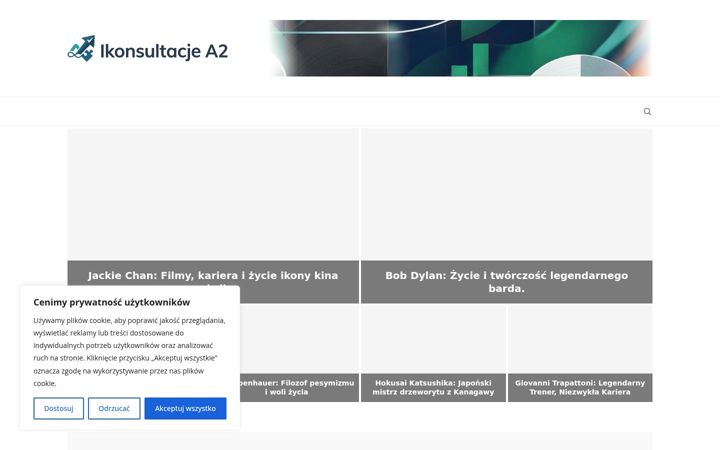This screenshot has width=720, height=450.
Task: Open the Jackie Chan article title
Action: (213, 276)
